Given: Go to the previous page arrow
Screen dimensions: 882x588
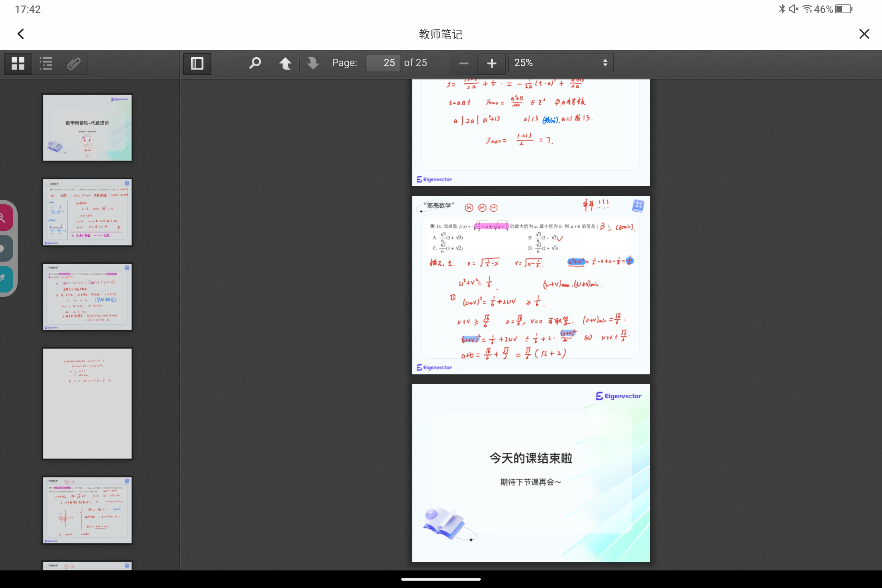Looking at the screenshot, I should 286,63.
